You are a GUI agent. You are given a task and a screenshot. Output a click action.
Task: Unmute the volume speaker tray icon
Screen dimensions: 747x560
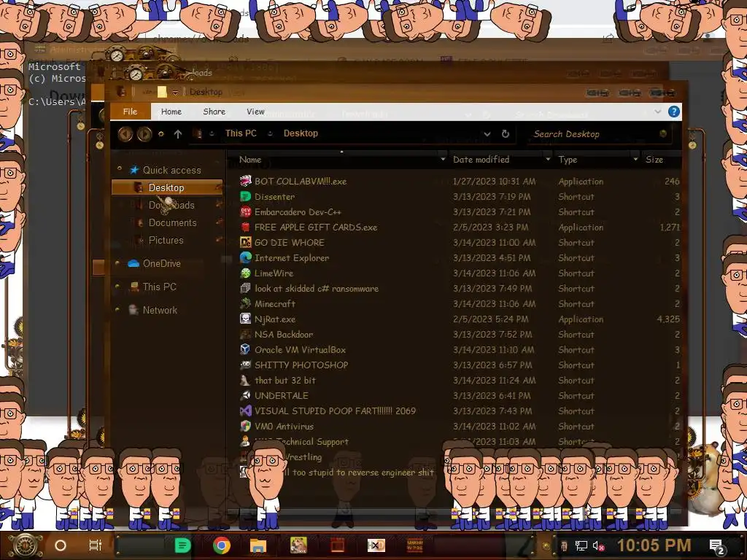pos(598,546)
